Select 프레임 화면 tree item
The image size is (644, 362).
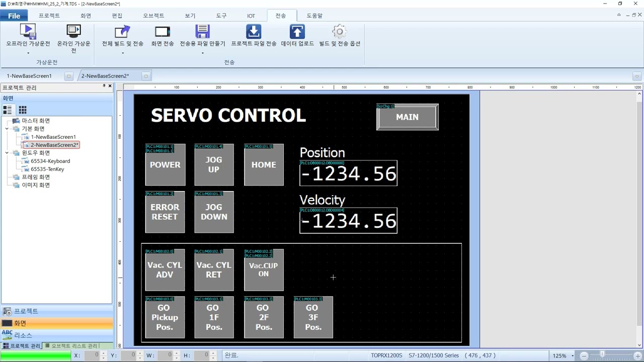(36, 177)
